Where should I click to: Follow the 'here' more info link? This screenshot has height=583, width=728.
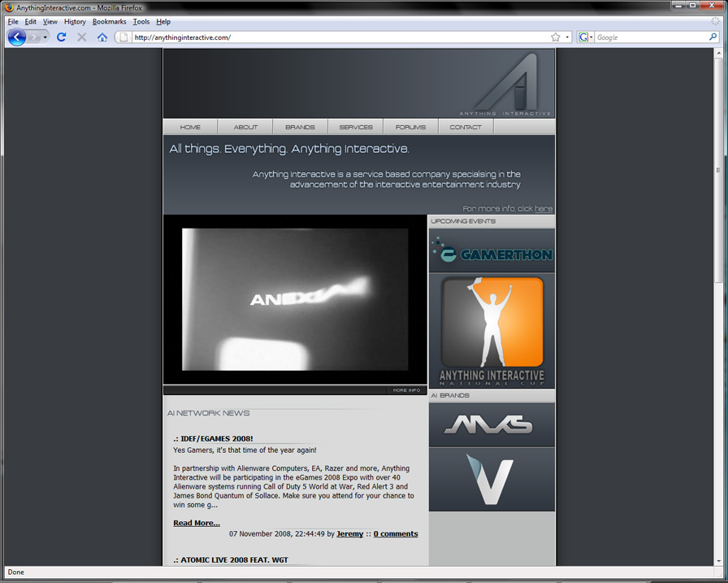(544, 209)
